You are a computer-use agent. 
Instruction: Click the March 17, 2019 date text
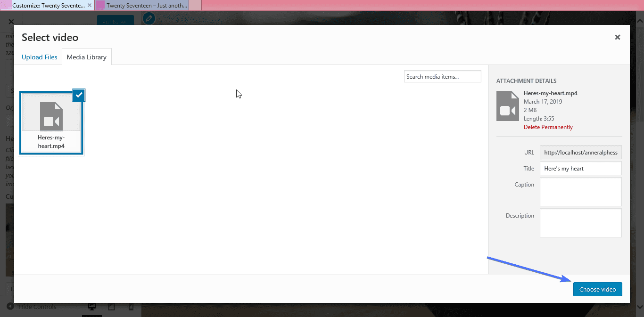(543, 102)
